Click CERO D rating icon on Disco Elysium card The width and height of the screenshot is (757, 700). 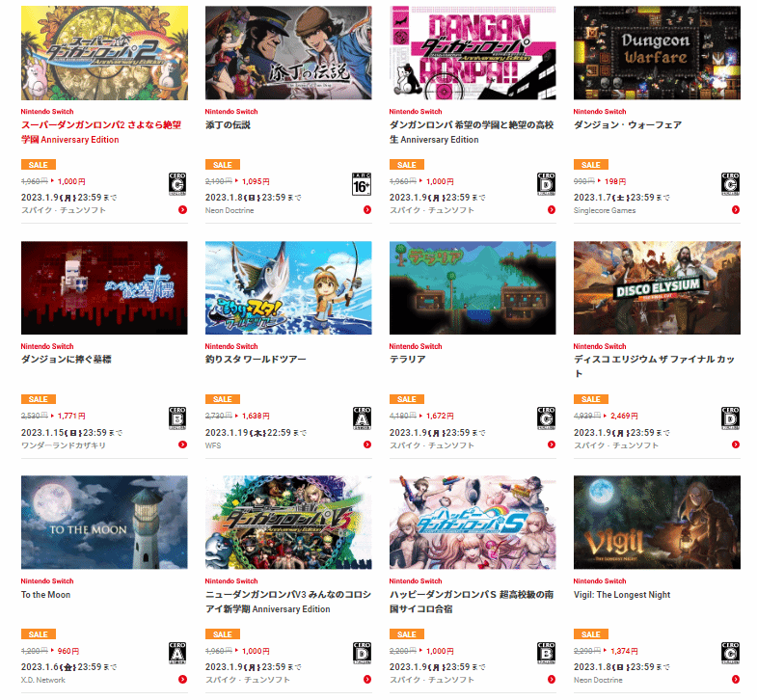point(730,418)
